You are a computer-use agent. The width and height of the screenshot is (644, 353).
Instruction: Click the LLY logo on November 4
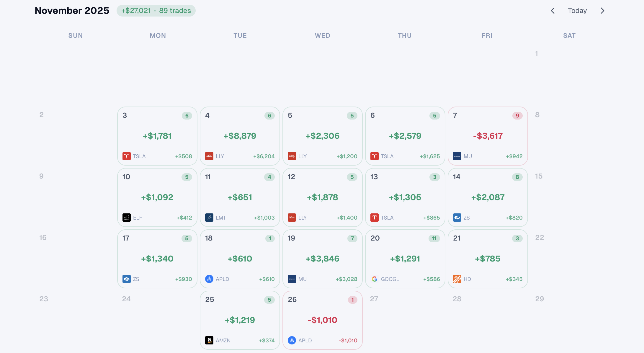(209, 156)
